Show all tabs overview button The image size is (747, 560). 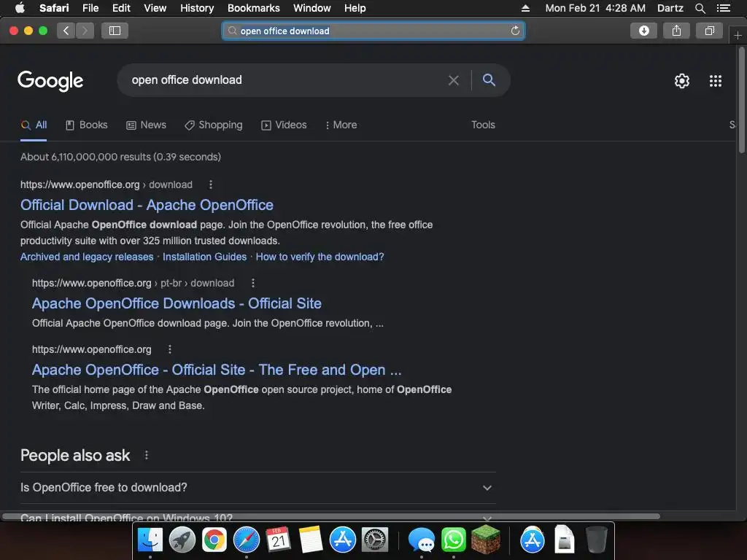coord(709,31)
